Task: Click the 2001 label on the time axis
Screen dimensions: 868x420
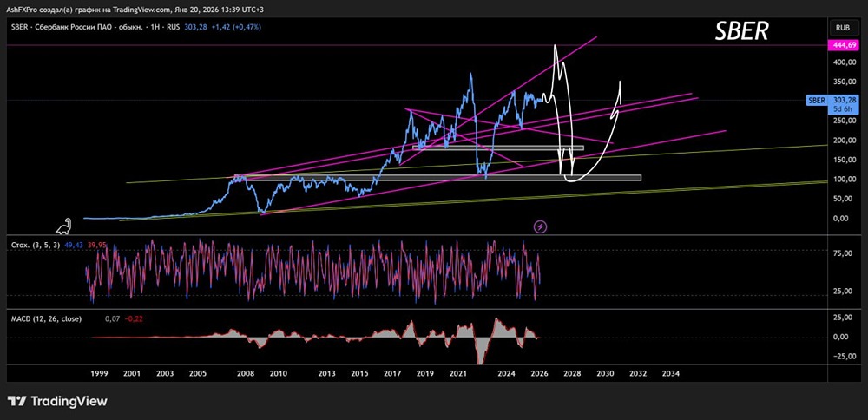Action: [131, 373]
